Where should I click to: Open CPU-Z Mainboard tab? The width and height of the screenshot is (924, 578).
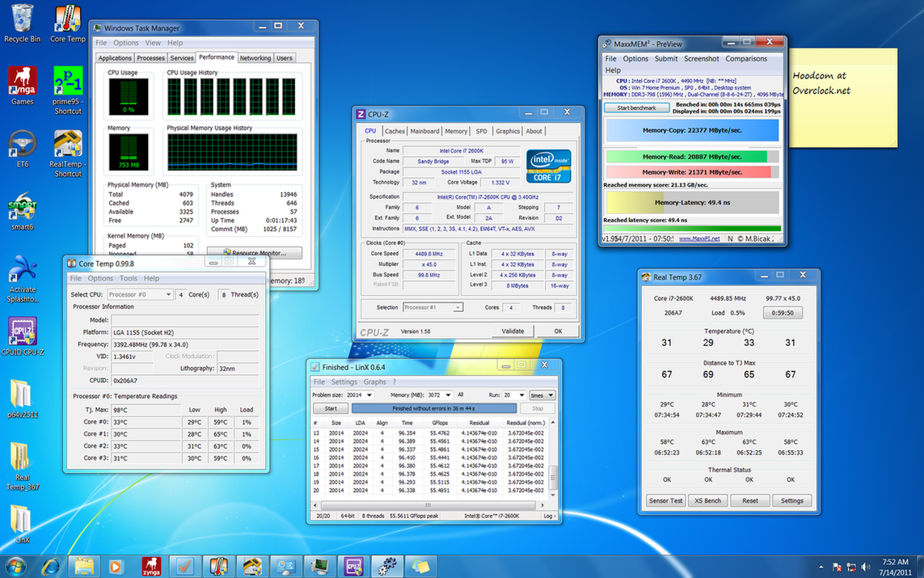point(424,132)
